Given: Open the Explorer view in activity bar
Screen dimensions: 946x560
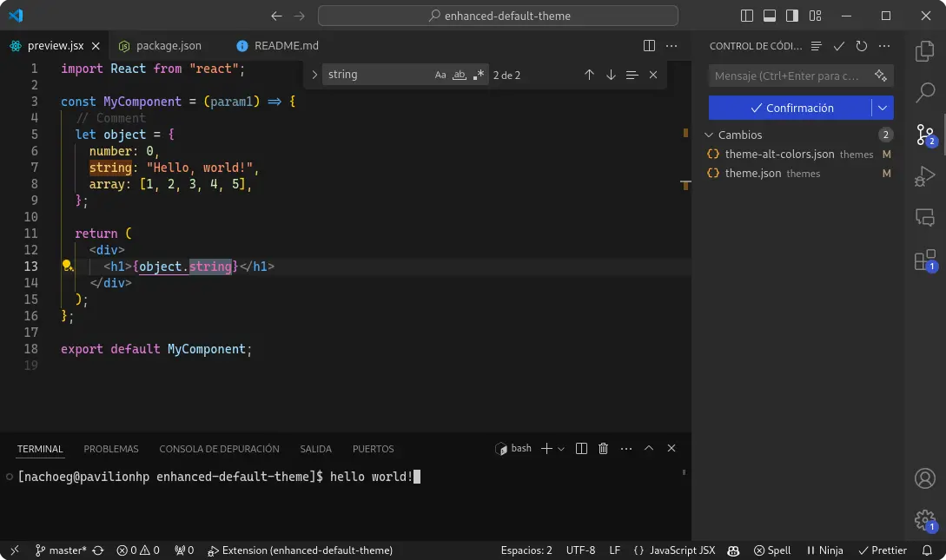Looking at the screenshot, I should [924, 52].
